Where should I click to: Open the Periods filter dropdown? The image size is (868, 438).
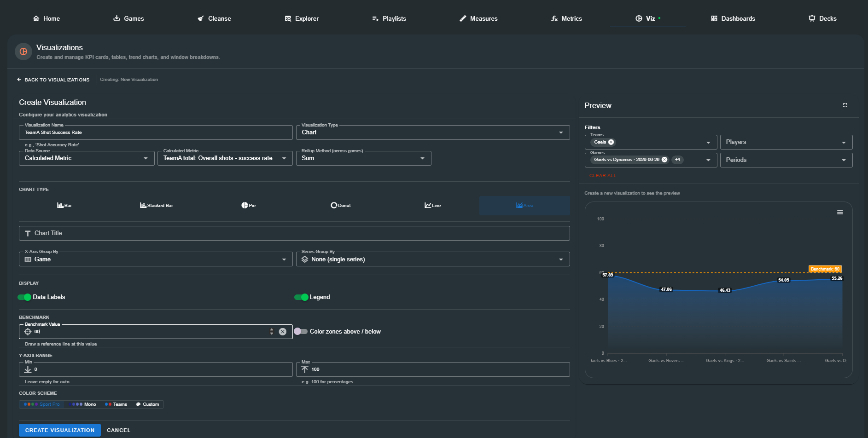[x=786, y=160]
